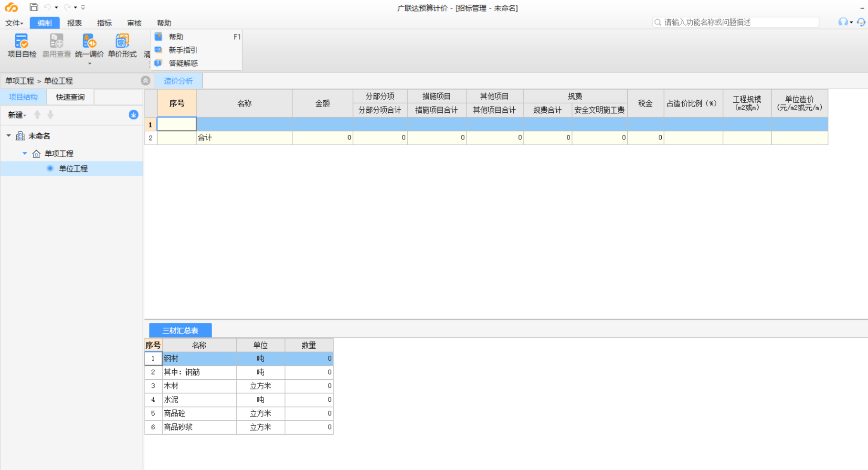The height and width of the screenshot is (470, 868).
Task: Click 单位工程 in the breadcrumb path
Action: (x=58, y=81)
